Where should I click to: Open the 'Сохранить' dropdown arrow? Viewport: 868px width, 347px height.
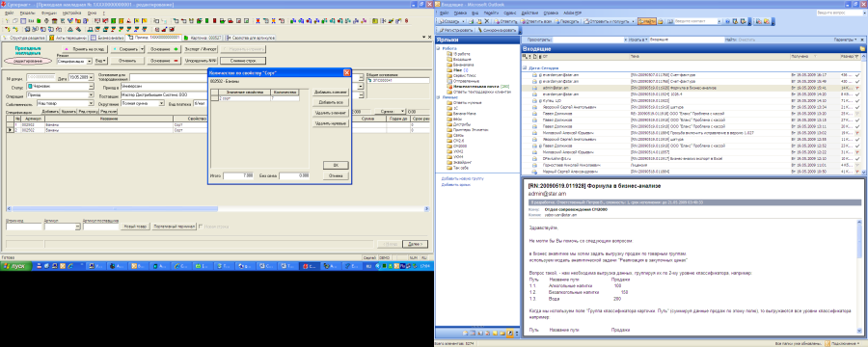tap(143, 49)
